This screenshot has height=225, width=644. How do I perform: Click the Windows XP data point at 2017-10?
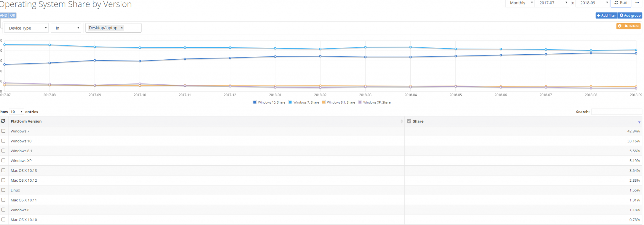140,84
